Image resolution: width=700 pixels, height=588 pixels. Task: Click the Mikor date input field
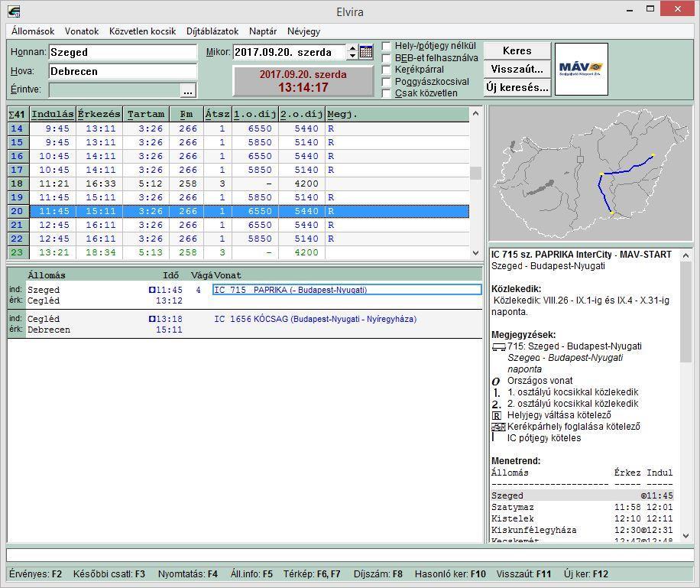pos(290,52)
